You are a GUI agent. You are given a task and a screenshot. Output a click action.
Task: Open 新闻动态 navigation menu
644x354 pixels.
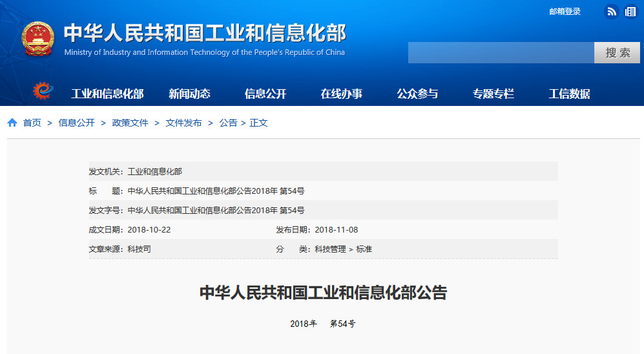pos(189,94)
